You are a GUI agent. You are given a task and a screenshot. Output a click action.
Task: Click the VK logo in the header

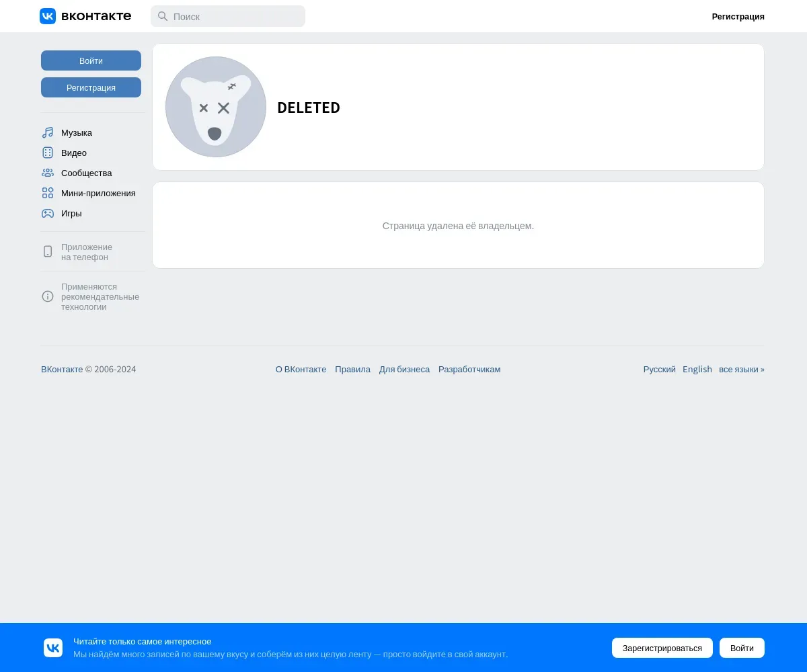click(48, 16)
